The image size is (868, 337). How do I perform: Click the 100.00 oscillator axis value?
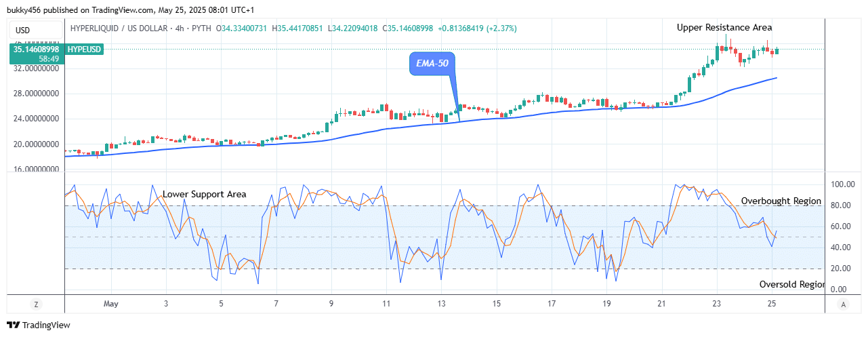844,184
